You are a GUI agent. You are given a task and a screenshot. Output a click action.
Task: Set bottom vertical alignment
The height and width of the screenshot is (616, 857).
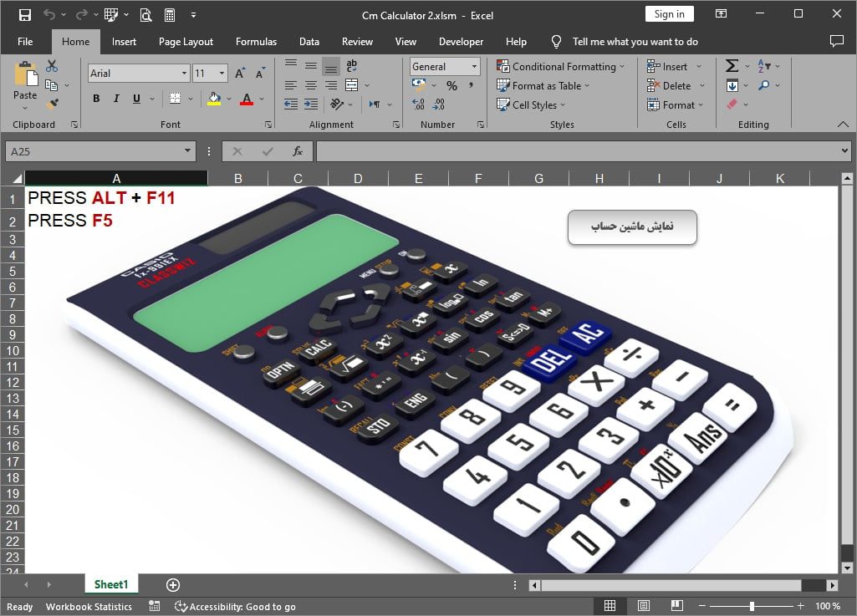point(331,67)
